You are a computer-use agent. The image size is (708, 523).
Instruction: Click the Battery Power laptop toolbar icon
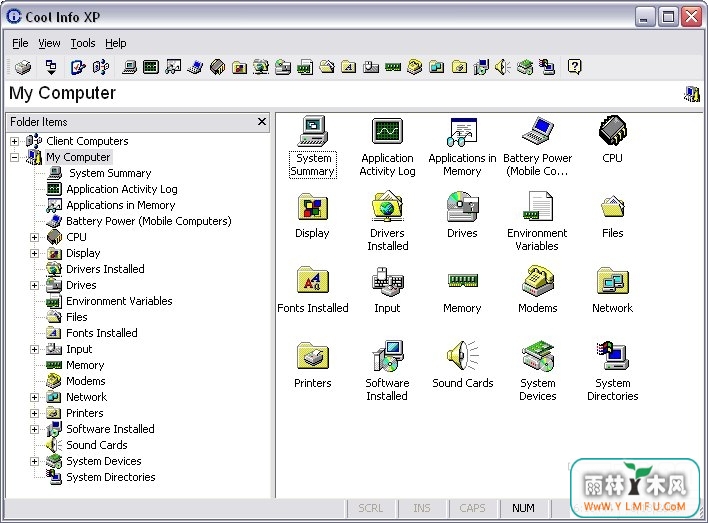(x=195, y=67)
